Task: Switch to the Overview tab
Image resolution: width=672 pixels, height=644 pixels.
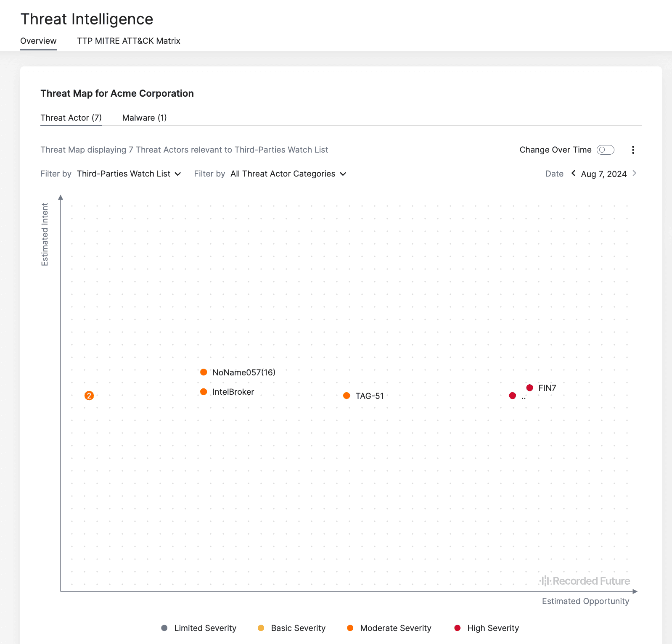Action: pos(38,41)
